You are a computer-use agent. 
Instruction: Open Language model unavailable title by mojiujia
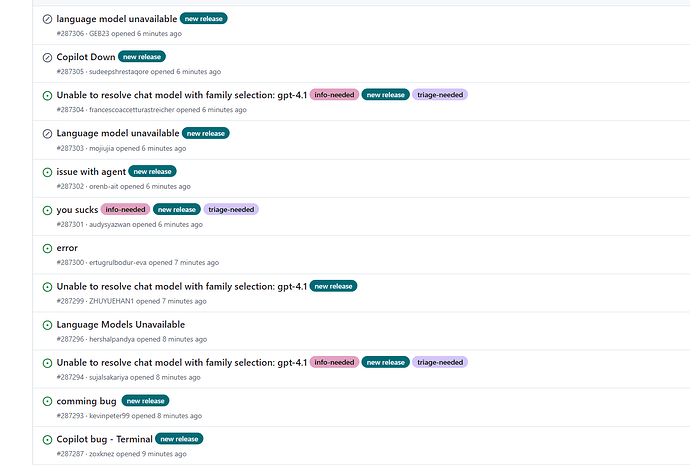point(118,133)
